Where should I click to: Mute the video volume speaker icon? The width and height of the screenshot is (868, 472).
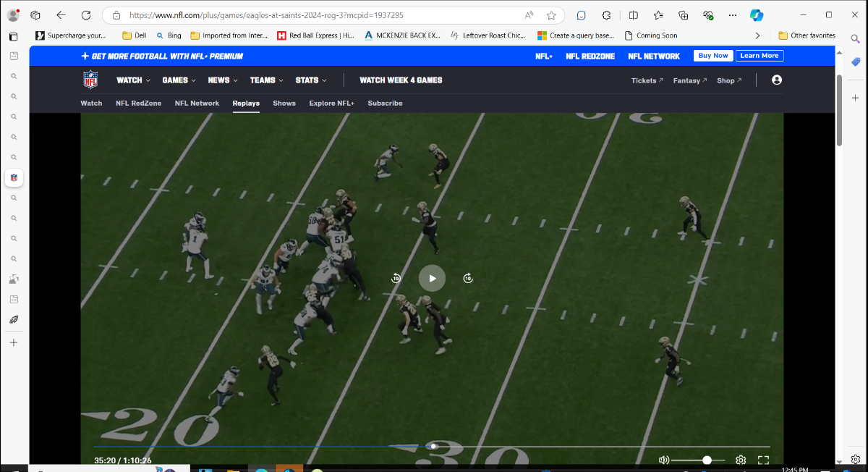click(663, 460)
